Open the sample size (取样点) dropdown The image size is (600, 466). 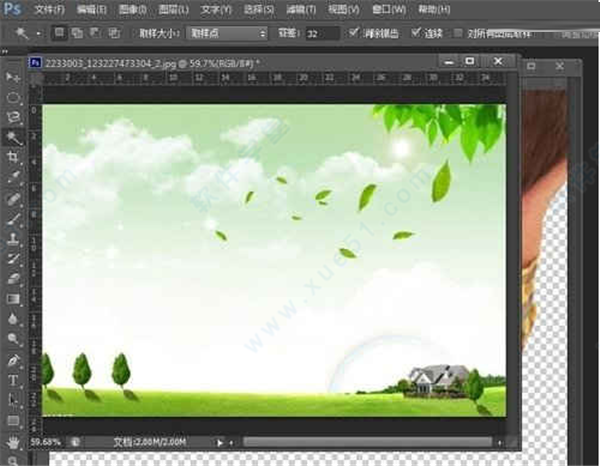[228, 33]
